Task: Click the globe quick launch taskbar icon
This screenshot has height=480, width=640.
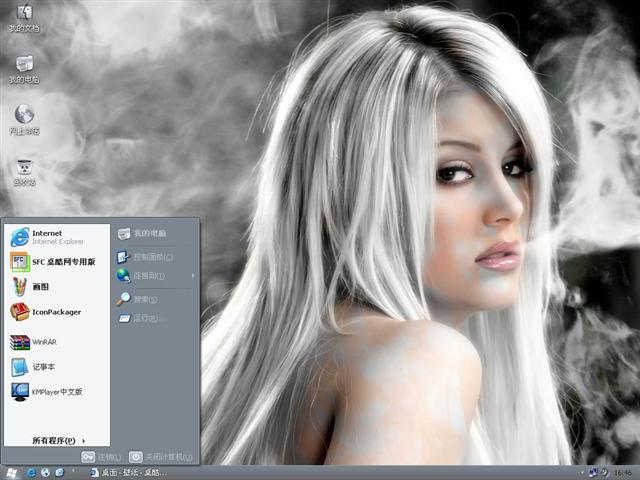Action: 45,473
